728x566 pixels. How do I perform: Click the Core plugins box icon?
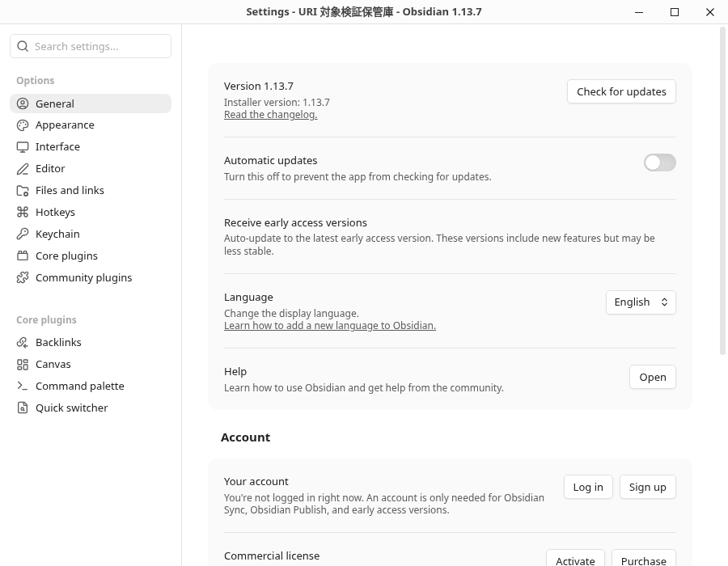click(23, 256)
